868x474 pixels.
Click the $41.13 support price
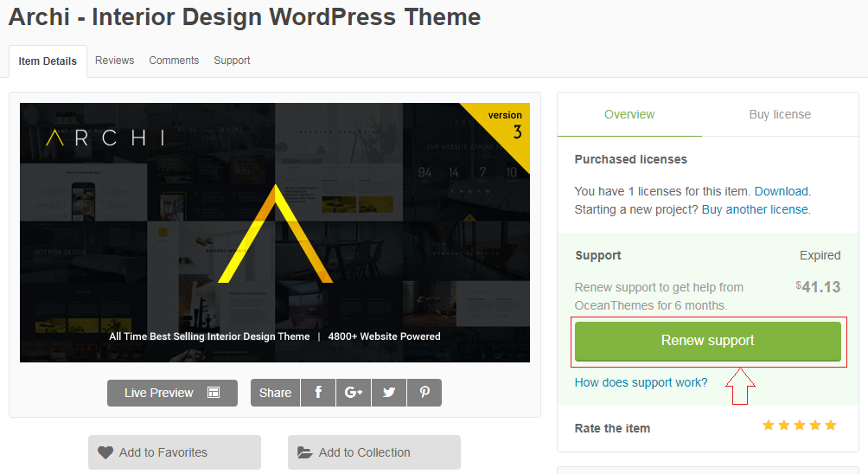(x=818, y=287)
